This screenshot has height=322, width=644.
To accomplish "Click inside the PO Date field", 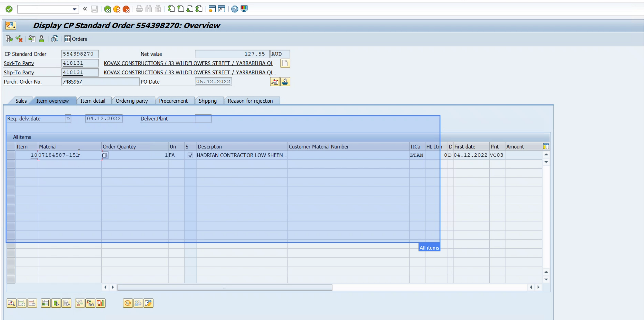I will pyautogui.click(x=213, y=81).
